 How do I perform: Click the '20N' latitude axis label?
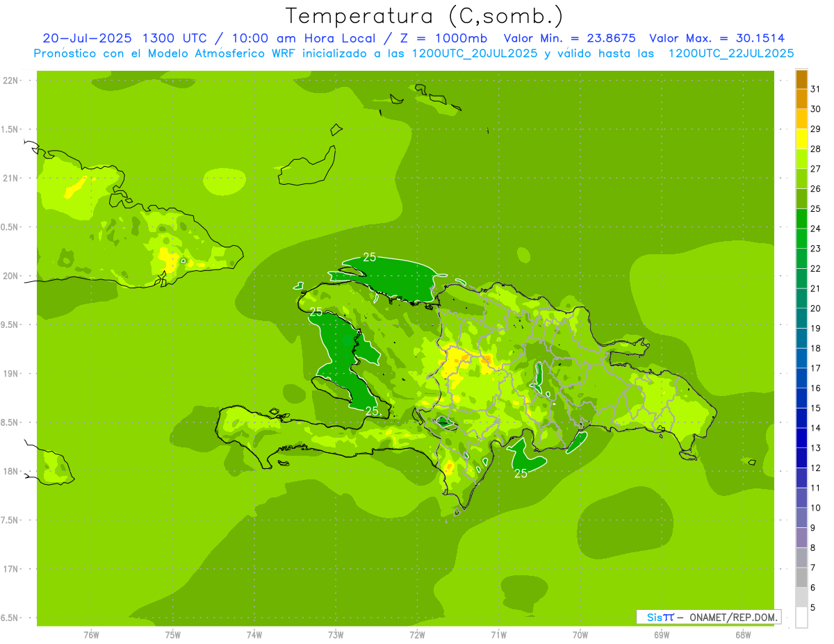(10, 276)
